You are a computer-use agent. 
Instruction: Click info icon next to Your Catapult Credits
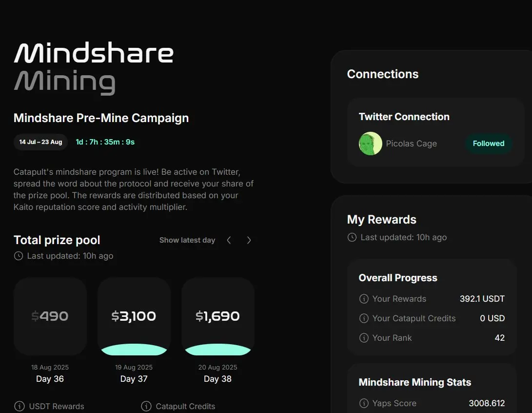tap(364, 318)
